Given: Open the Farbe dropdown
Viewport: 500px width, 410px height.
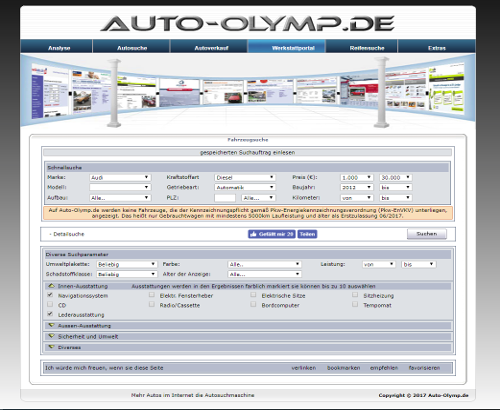Looking at the screenshot, I should [264, 264].
